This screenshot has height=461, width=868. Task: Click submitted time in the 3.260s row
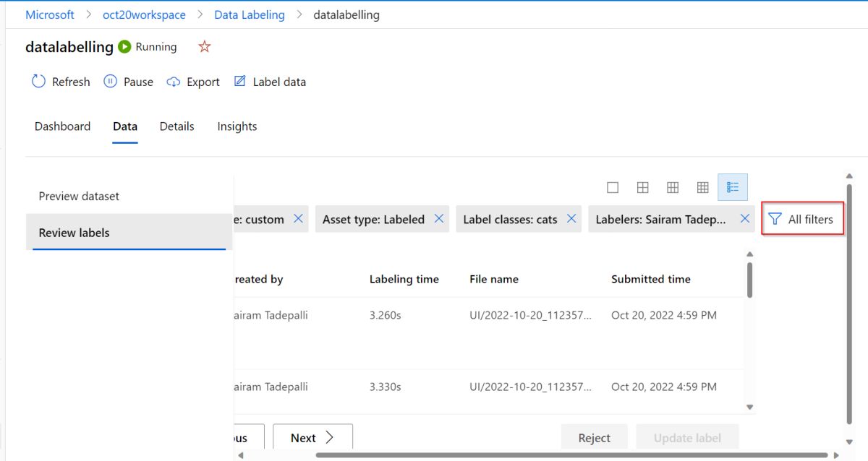coord(664,315)
